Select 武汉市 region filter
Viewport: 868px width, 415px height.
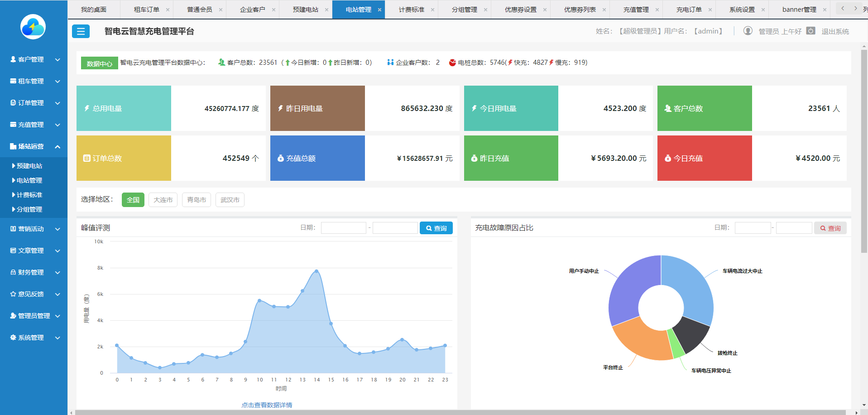click(230, 200)
